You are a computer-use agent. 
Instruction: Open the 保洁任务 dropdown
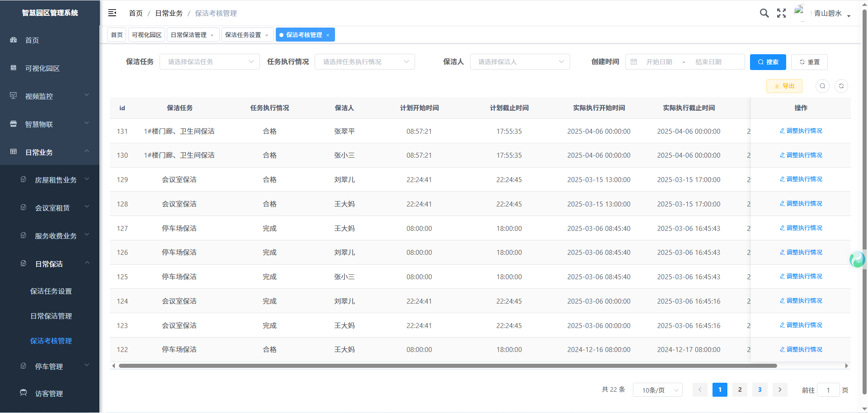point(209,62)
